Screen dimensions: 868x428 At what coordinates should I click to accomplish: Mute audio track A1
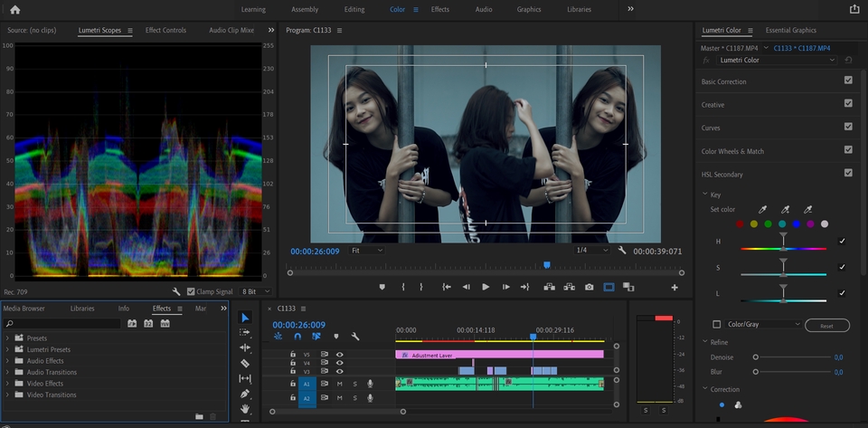[x=339, y=383]
